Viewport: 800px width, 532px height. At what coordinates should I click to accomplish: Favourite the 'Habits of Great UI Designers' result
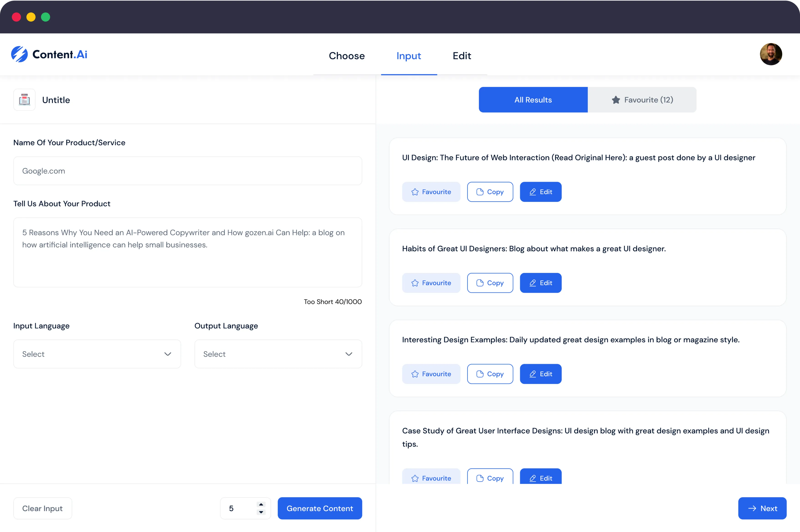point(431,283)
